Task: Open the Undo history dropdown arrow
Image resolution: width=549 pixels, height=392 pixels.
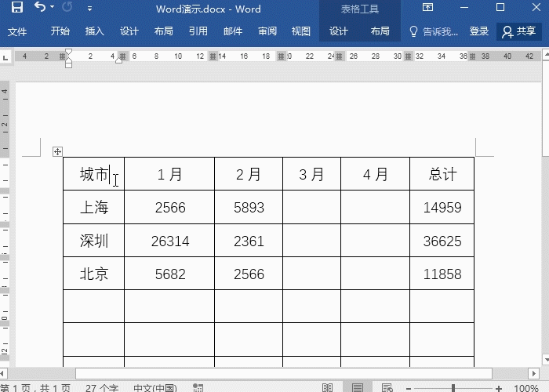Action: point(53,6)
